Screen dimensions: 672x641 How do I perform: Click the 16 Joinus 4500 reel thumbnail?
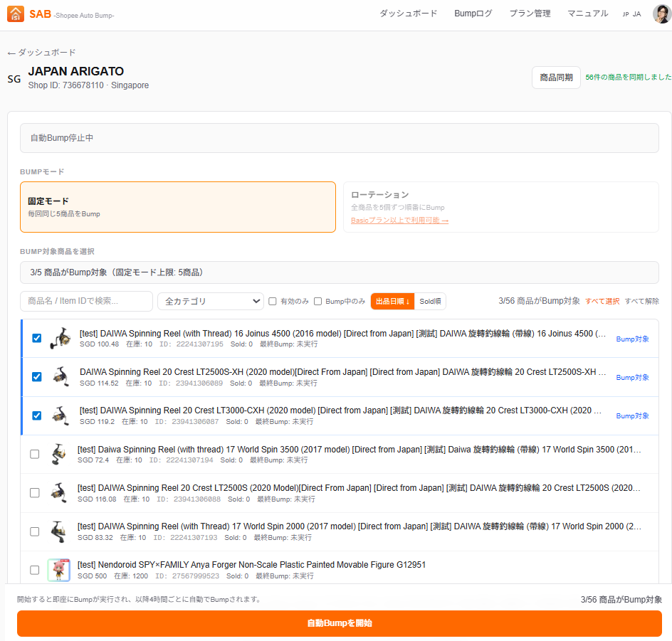pos(61,339)
